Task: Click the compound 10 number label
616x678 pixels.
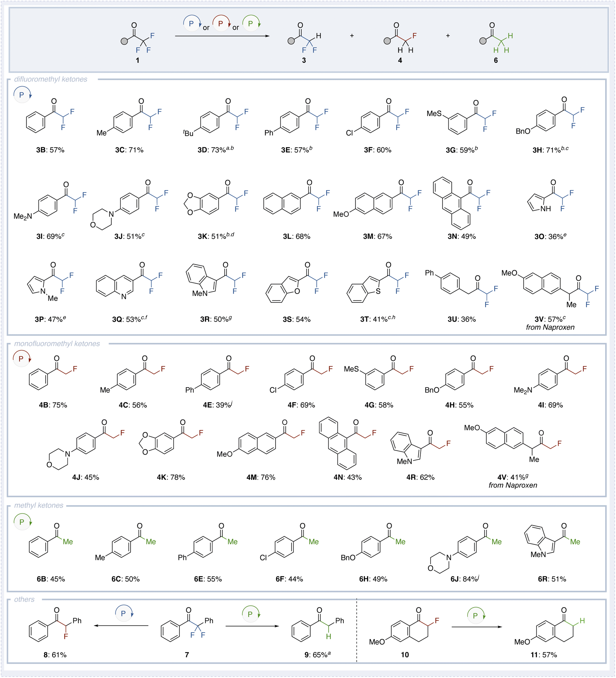Action: [405, 655]
